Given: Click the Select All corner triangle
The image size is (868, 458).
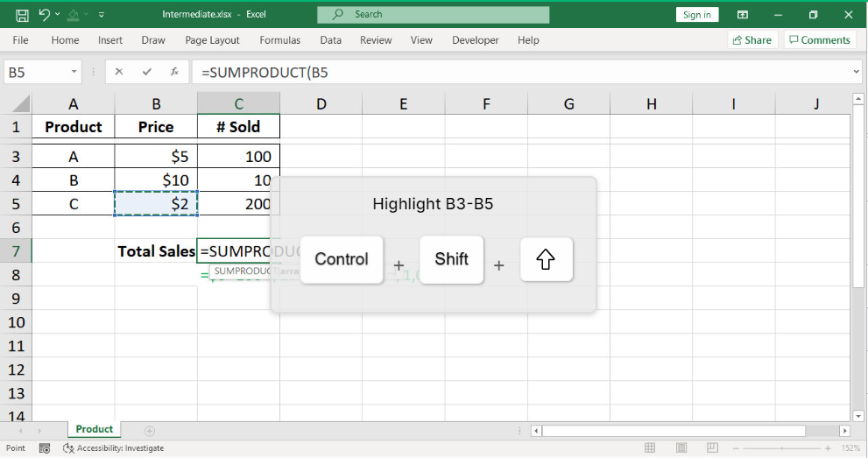Looking at the screenshot, I should (x=20, y=103).
